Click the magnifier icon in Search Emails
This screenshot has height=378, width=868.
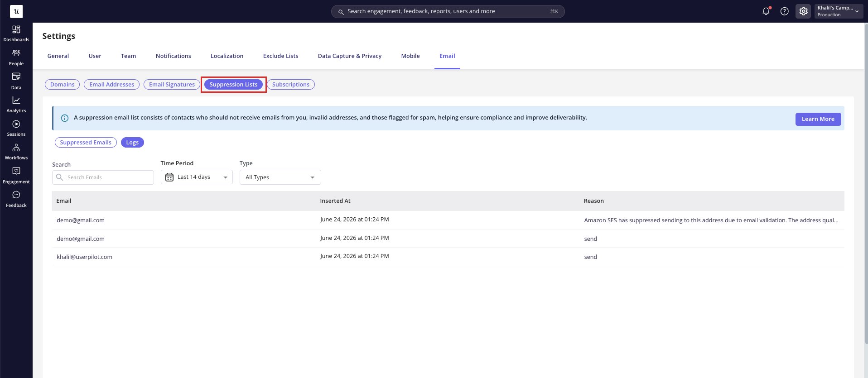[59, 177]
